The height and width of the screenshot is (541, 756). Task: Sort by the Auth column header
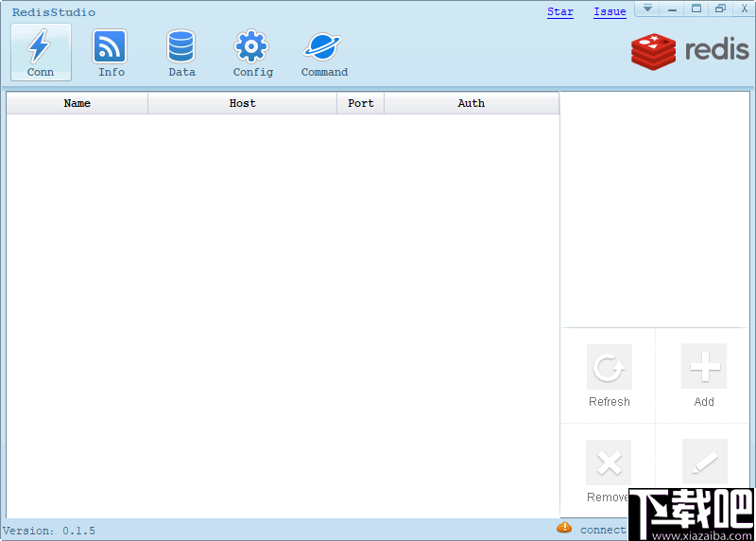pos(472,103)
